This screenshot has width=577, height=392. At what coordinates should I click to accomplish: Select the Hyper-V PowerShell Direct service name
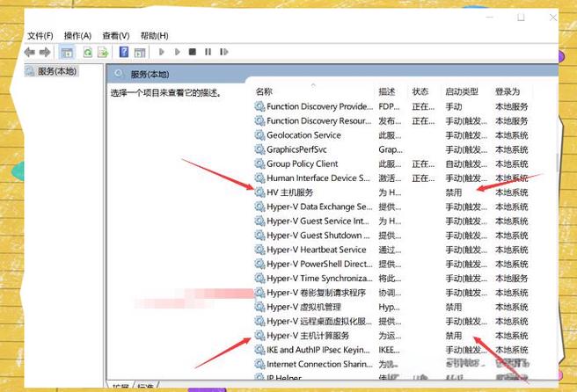pyautogui.click(x=319, y=264)
